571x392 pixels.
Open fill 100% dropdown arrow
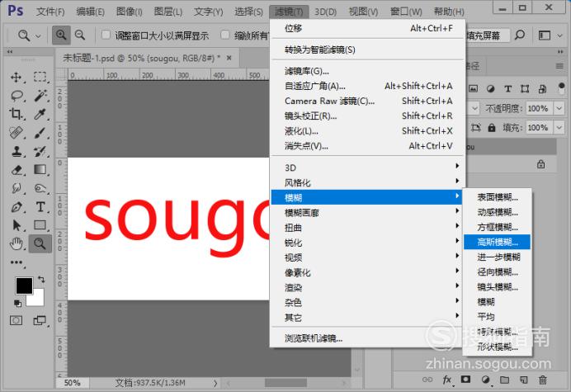click(559, 128)
